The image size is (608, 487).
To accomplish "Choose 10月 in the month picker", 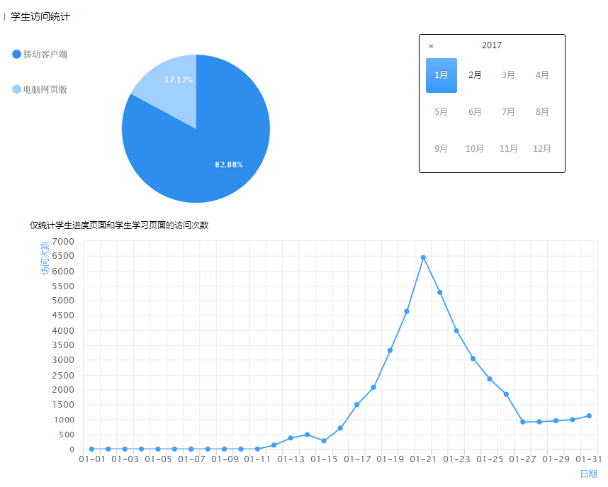I will 475,149.
